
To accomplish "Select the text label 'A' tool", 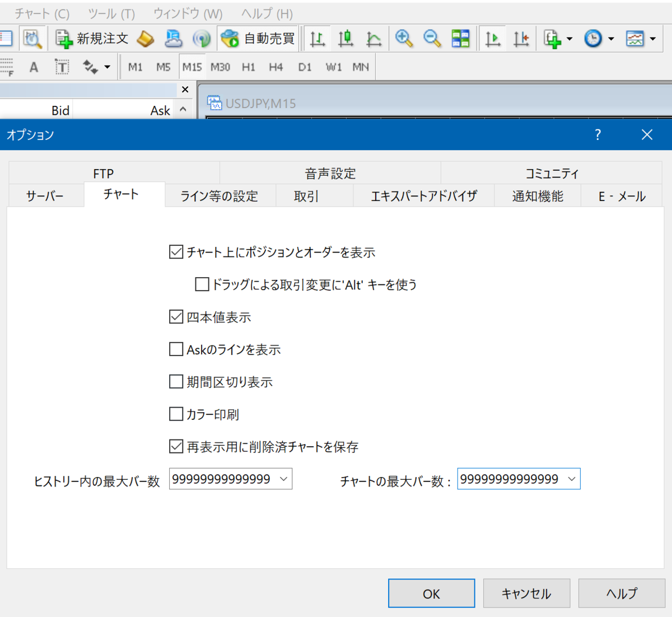I will click(34, 68).
